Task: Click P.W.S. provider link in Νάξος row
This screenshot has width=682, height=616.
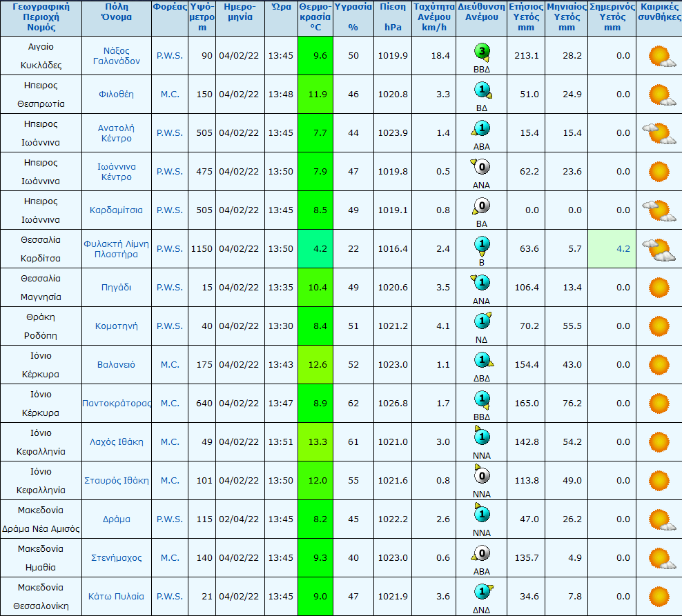Action: [x=170, y=56]
